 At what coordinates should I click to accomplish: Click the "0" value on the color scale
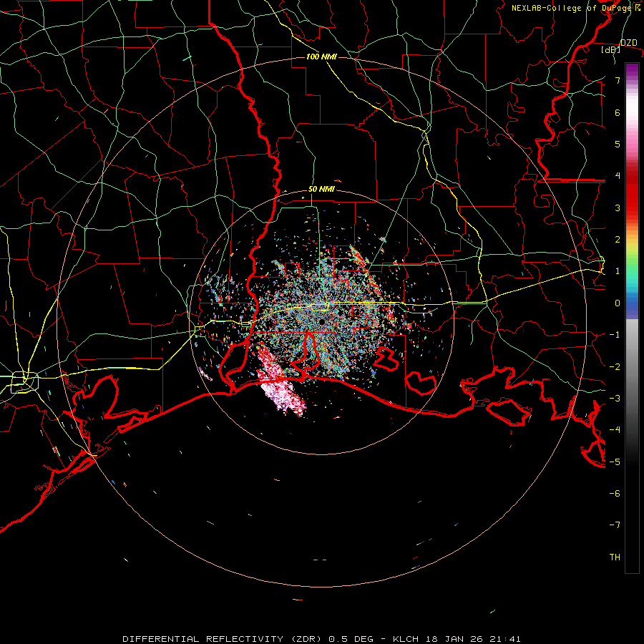pos(618,303)
